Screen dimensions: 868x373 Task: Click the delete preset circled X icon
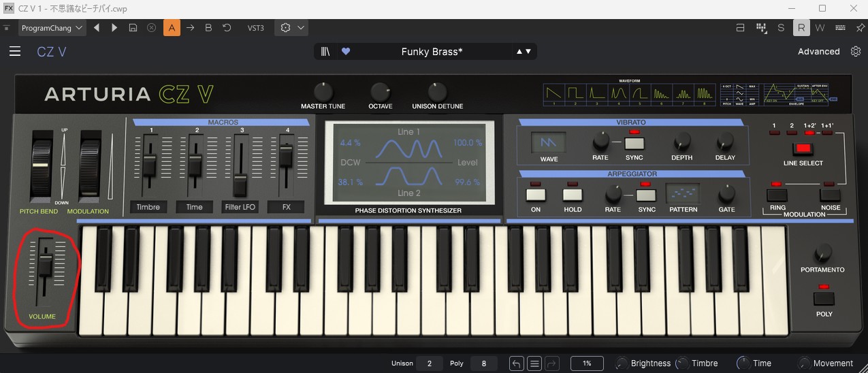pos(152,28)
